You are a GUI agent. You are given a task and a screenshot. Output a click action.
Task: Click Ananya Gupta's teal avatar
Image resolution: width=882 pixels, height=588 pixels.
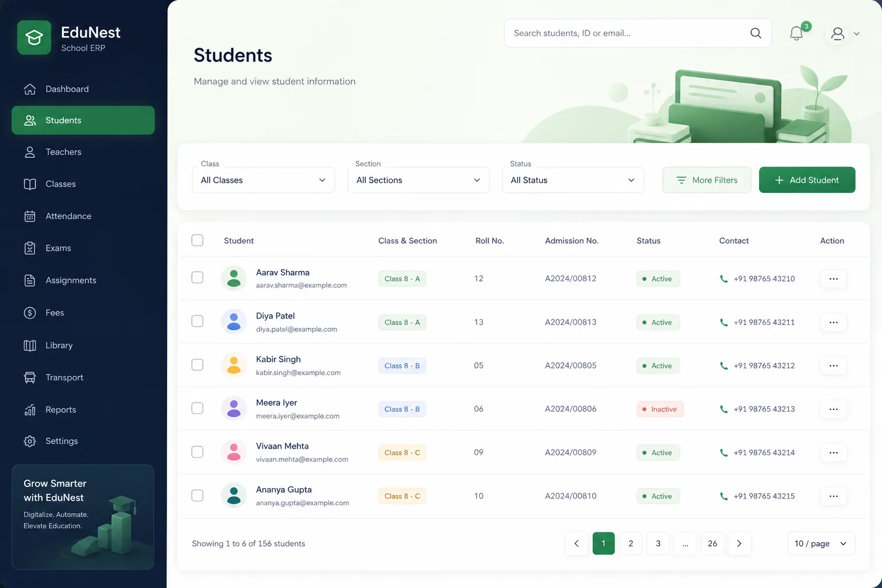click(x=234, y=496)
